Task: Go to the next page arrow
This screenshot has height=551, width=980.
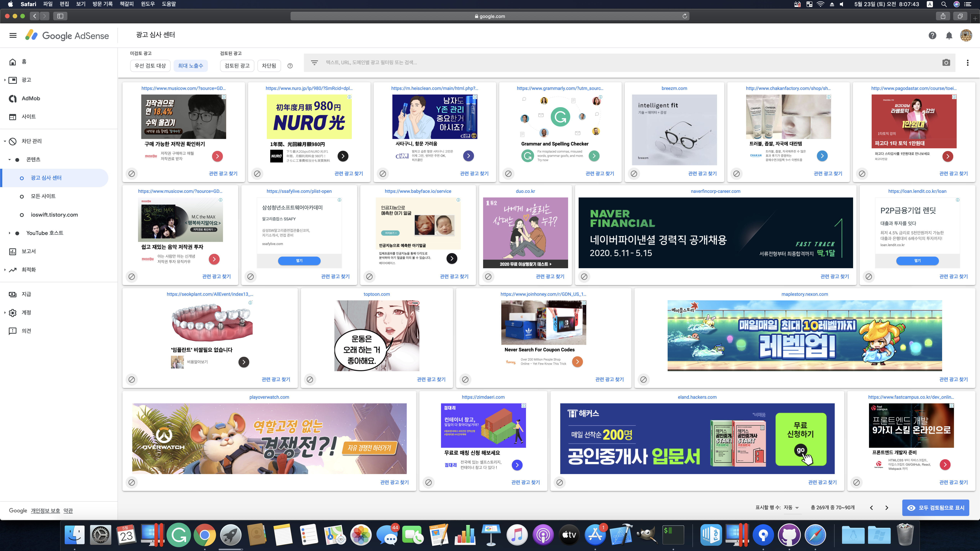Action: (x=886, y=508)
